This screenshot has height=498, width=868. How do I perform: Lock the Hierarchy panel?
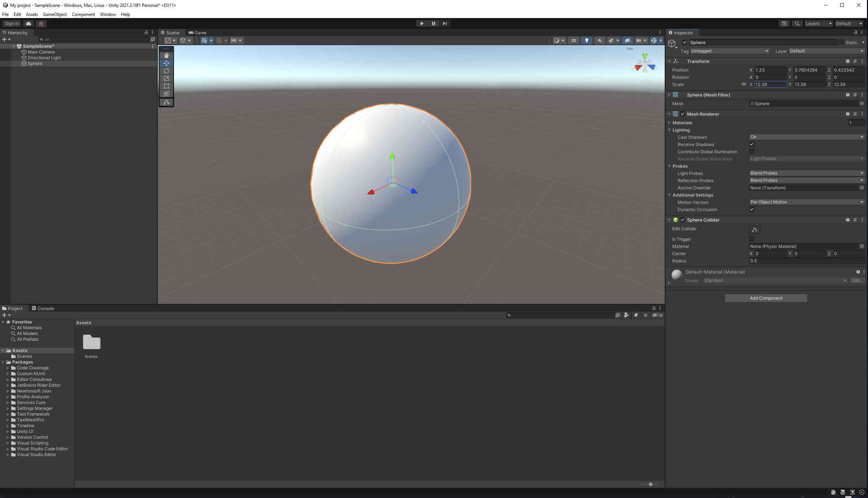coord(146,33)
